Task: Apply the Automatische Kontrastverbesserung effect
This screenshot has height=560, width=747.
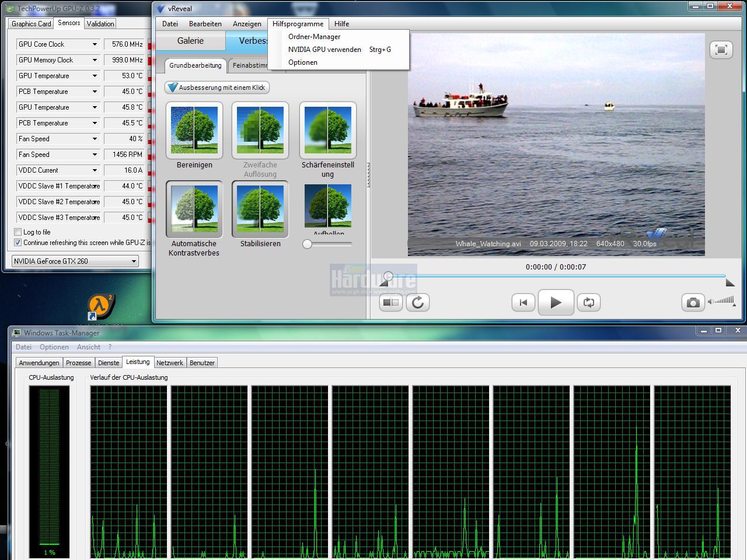Action: [x=194, y=209]
